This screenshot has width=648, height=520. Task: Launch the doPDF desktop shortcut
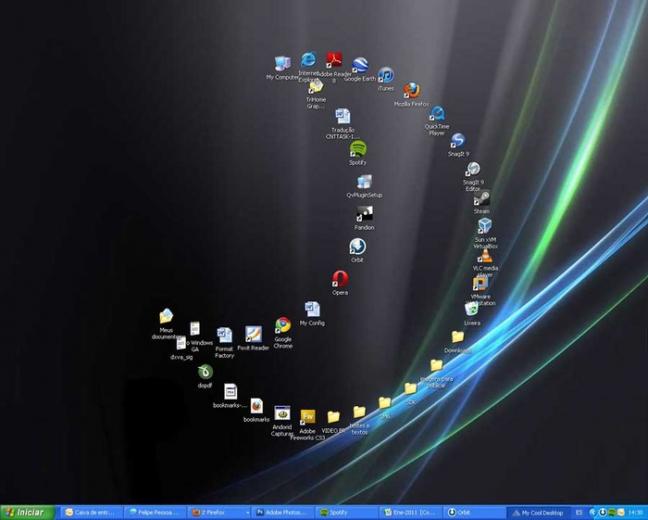[205, 372]
